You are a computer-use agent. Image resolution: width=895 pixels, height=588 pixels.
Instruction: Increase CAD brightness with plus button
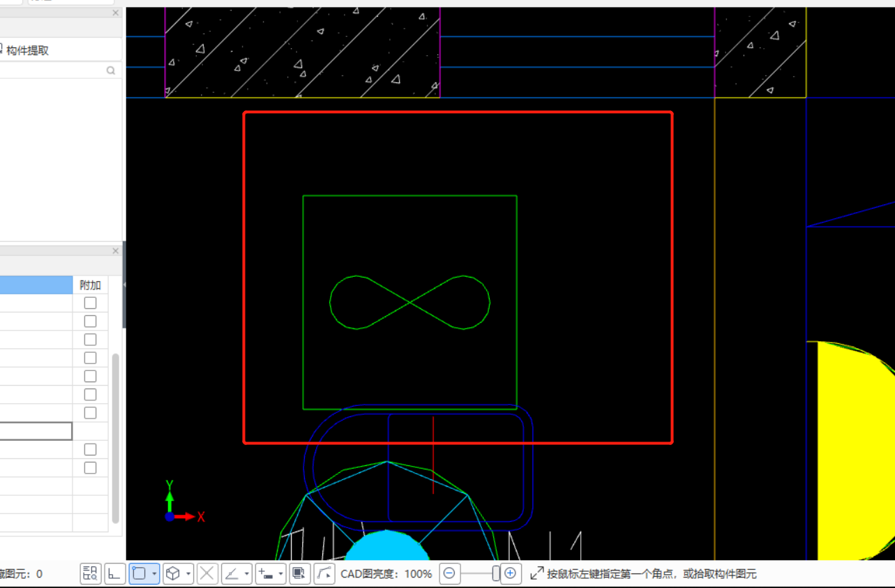click(511, 573)
